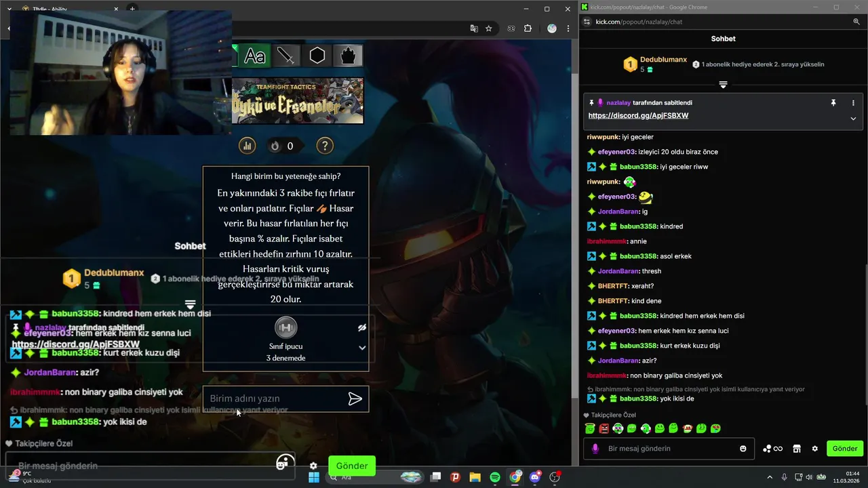Click babun3358 on yok ikisi de message
Image resolution: width=868 pixels, height=488 pixels.
638,399
